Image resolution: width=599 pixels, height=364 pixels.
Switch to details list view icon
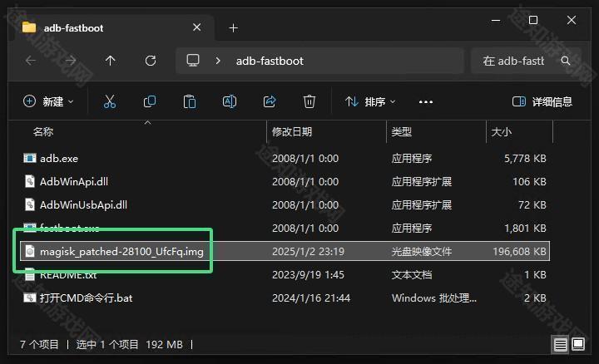(561, 345)
